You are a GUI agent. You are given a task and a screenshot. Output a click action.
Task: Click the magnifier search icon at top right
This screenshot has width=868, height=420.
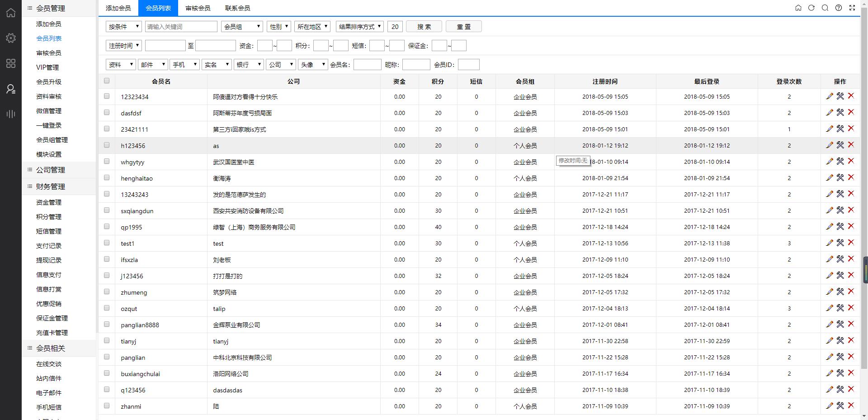825,8
